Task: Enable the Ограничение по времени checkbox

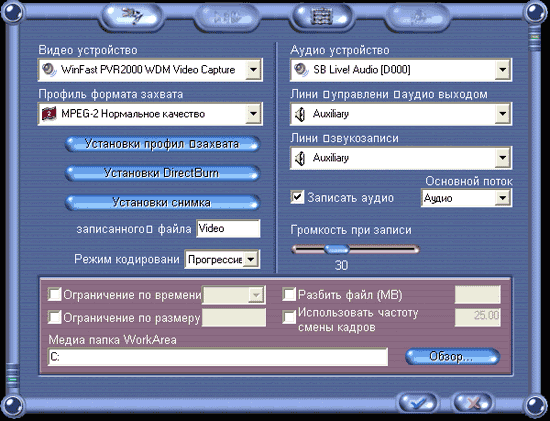Action: coord(54,294)
